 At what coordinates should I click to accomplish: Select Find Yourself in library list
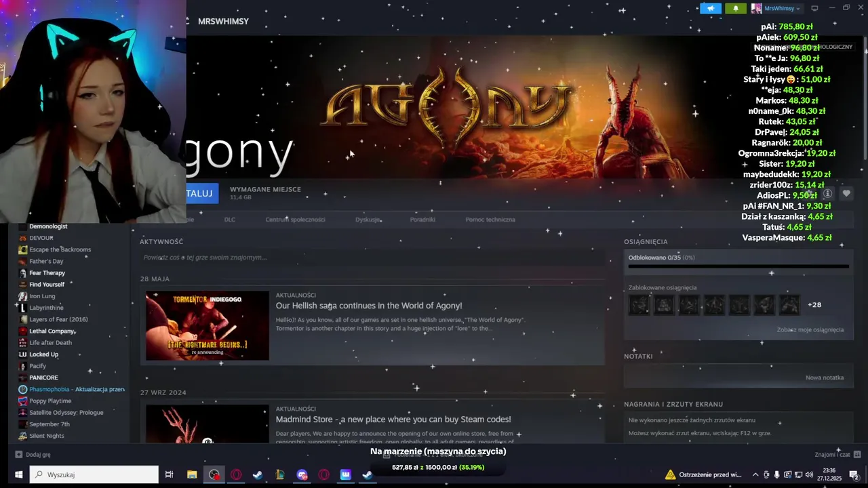[x=47, y=285]
